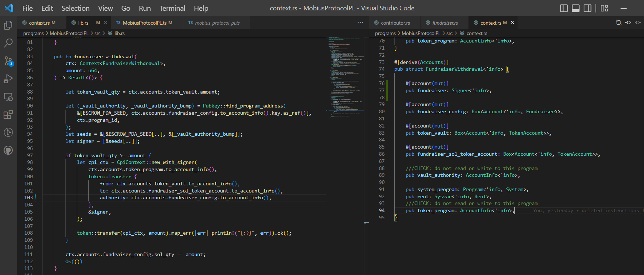The width and height of the screenshot is (644, 275).
Task: Click 'context.rs' breadcrumb in right editor
Action: 476,33
